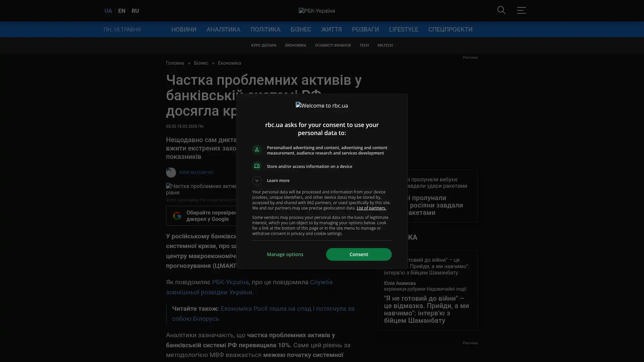Select ЕКОНОМІКА submenu item
The width and height of the screenshot is (644, 362).
coord(296,45)
